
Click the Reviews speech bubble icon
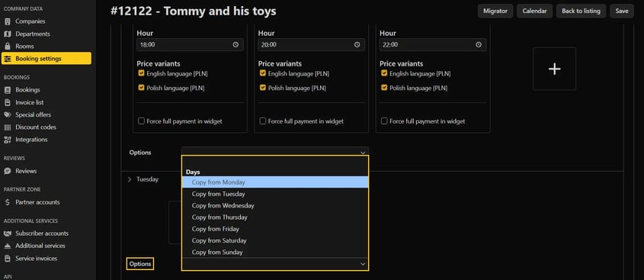(8, 171)
